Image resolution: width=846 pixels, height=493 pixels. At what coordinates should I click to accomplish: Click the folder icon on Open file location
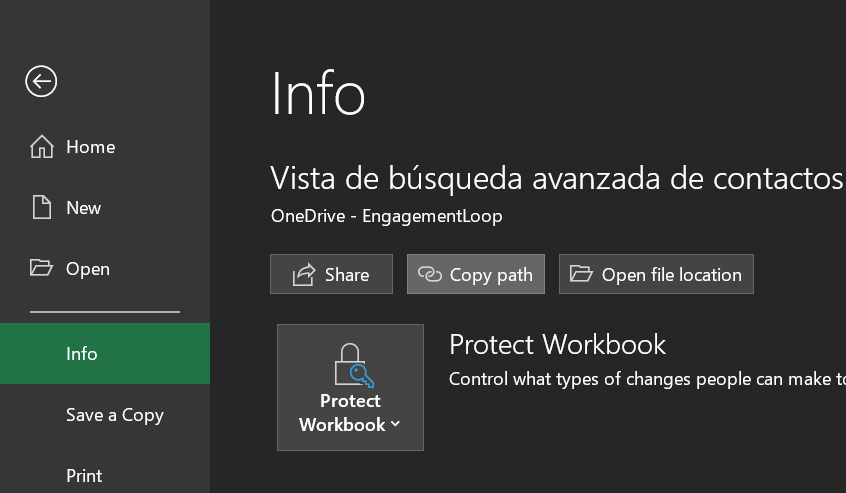coord(580,275)
